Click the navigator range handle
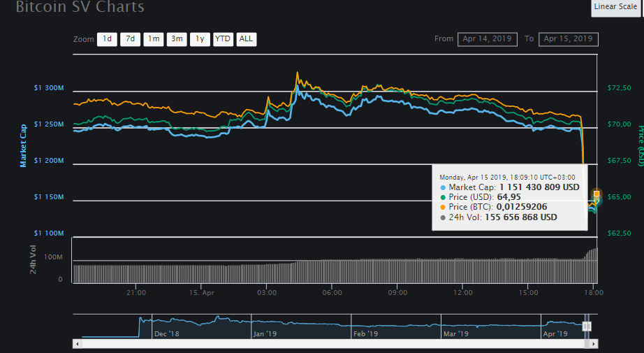Viewport: 644px width, 353px height. (587, 326)
